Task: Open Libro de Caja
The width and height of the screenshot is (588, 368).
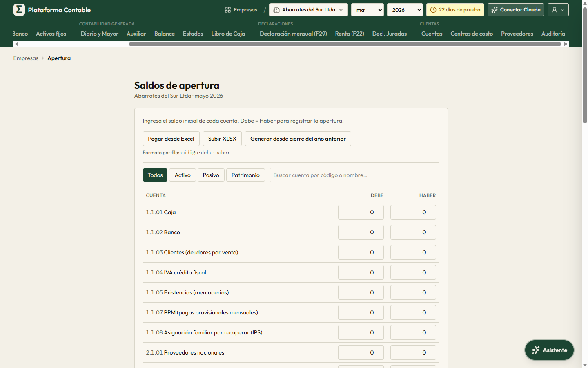Action: [x=228, y=34]
